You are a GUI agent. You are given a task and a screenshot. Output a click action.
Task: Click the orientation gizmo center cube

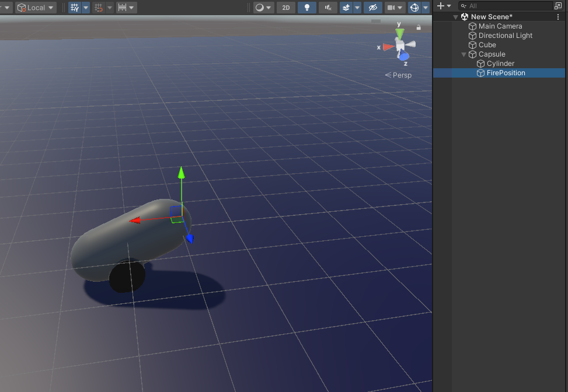coord(400,45)
